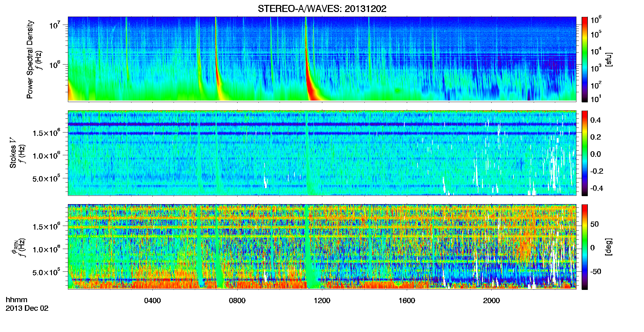Screen dimensions: 644x332
Task: Click the Power Spectral Density axis label
Action: click(x=30, y=59)
